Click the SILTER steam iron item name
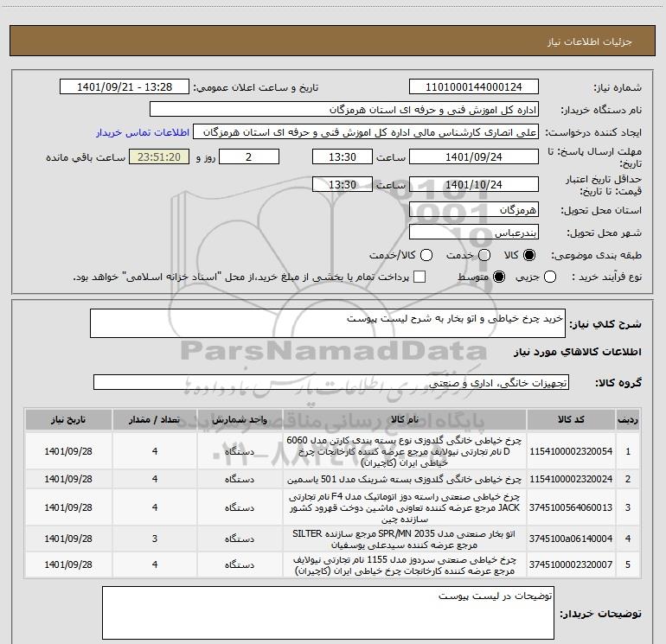This screenshot has height=644, width=666. click(x=405, y=539)
